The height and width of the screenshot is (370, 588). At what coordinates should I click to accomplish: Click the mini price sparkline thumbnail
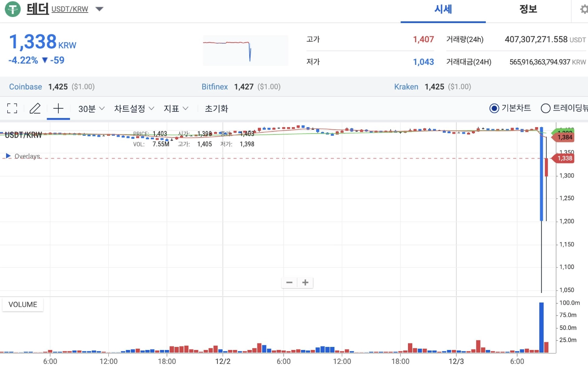[246, 50]
